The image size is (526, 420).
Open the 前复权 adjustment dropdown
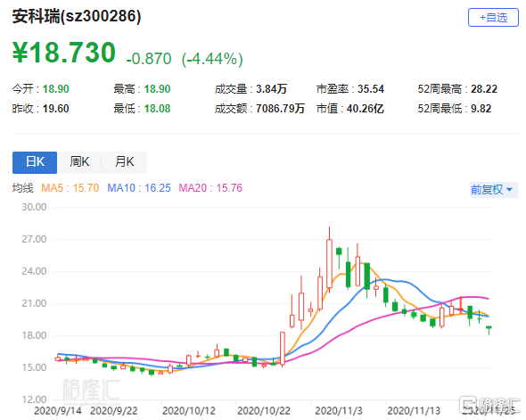[x=493, y=190]
